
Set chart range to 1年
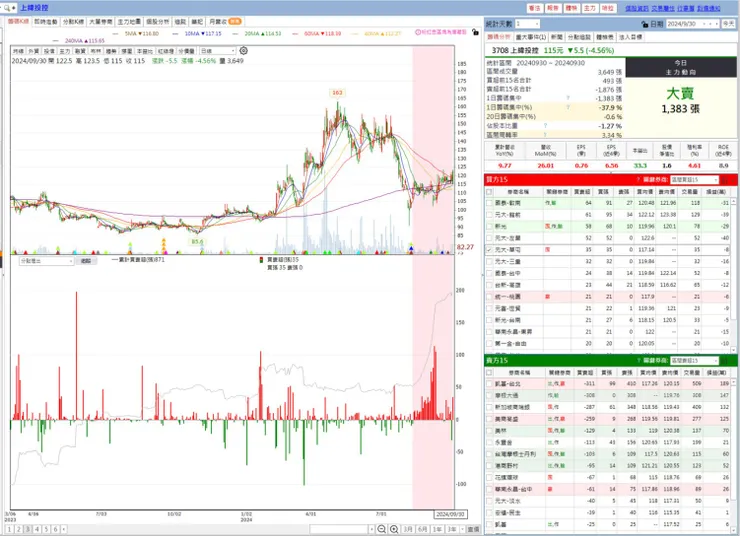tap(437, 529)
